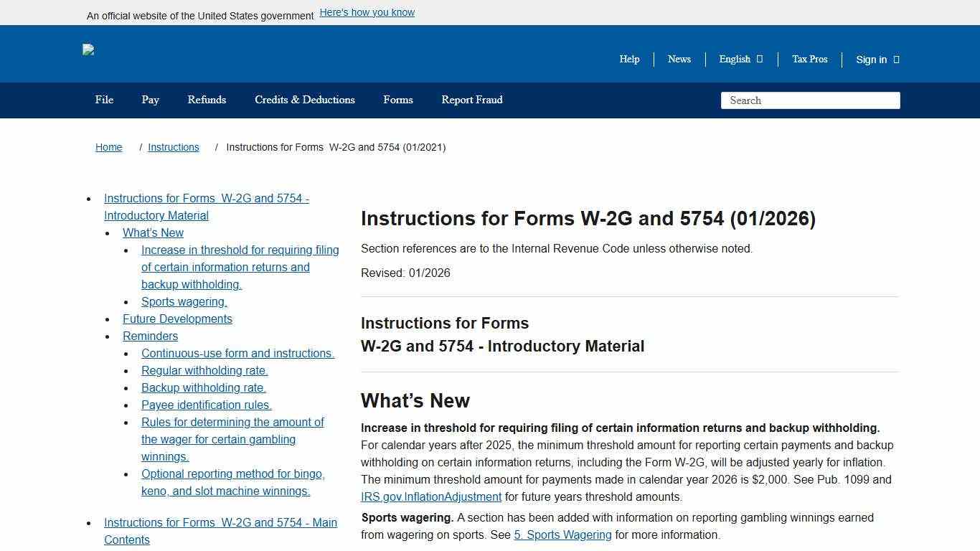980x551 pixels.
Task: Select Report Fraud in the navigation
Action: coord(471,100)
